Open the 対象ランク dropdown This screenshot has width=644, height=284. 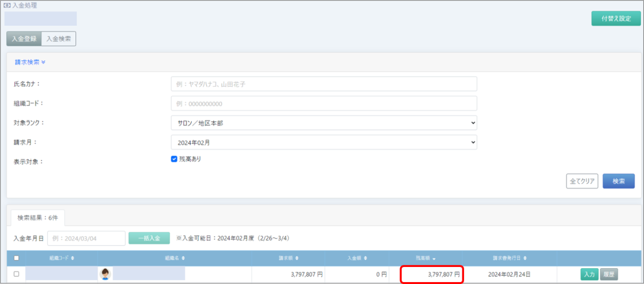[x=323, y=123]
